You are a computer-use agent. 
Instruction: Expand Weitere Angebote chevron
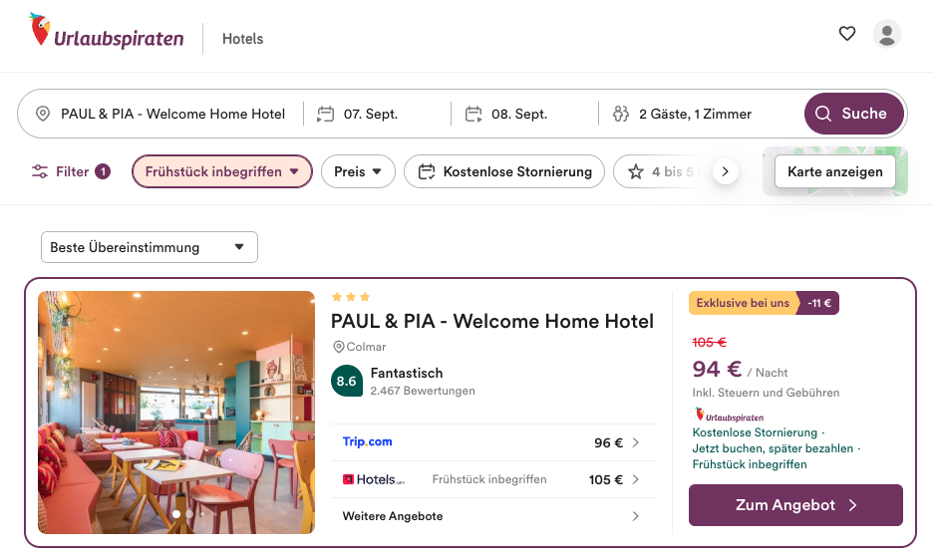(x=636, y=516)
